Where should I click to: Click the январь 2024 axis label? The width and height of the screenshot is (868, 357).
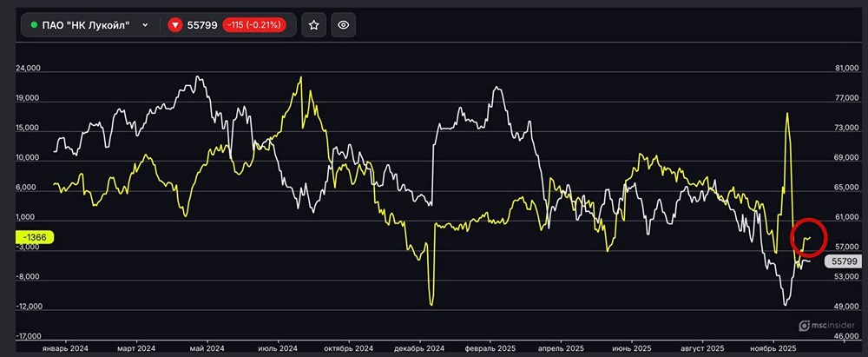point(66,349)
